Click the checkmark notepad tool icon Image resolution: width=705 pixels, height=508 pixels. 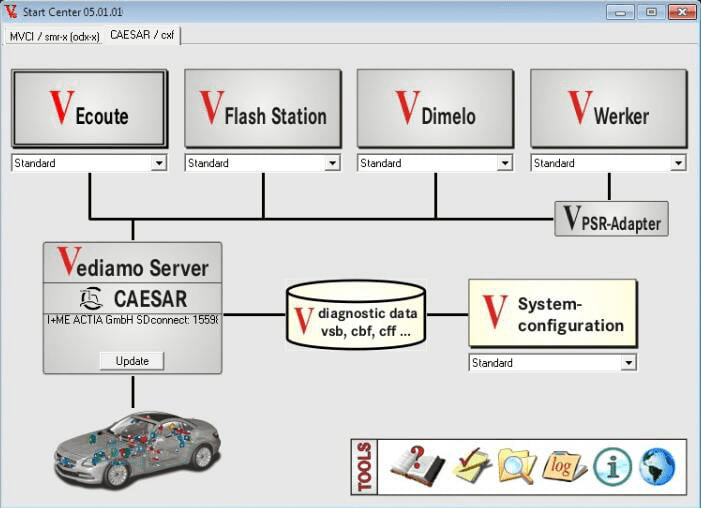(471, 466)
